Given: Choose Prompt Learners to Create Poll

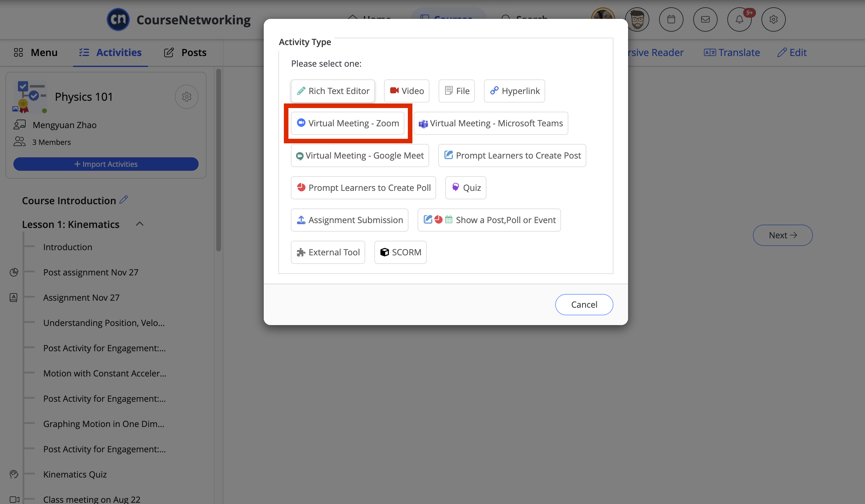Looking at the screenshot, I should click(363, 188).
